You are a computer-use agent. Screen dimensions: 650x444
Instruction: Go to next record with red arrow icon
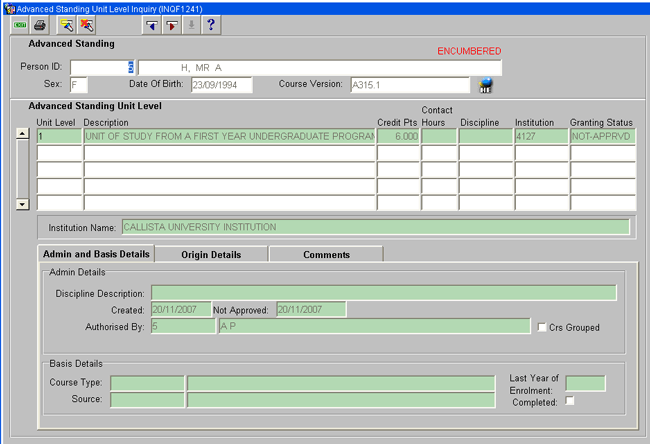click(x=171, y=23)
